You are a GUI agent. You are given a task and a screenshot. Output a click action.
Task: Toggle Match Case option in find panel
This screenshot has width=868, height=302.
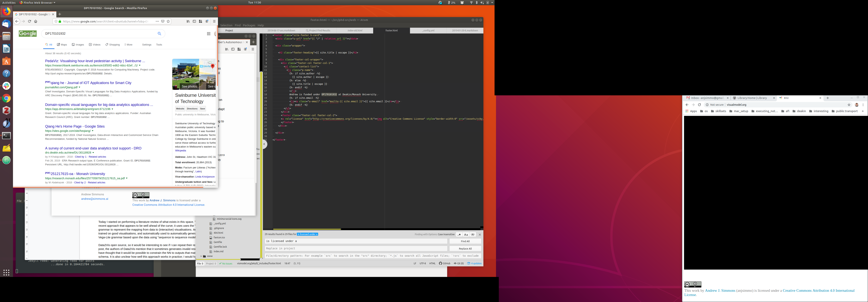pyautogui.click(x=466, y=235)
